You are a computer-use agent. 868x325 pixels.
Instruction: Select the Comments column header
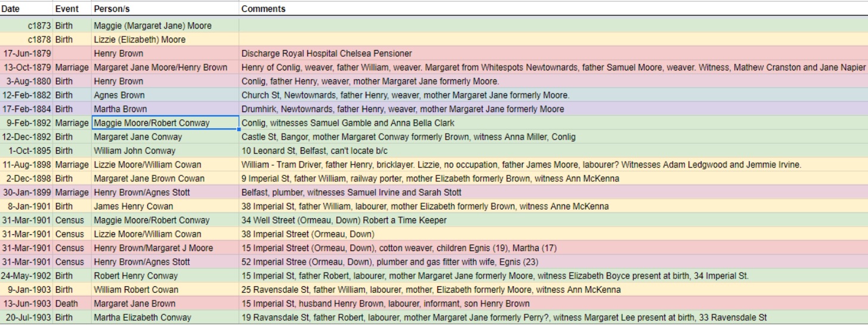[x=553, y=9]
